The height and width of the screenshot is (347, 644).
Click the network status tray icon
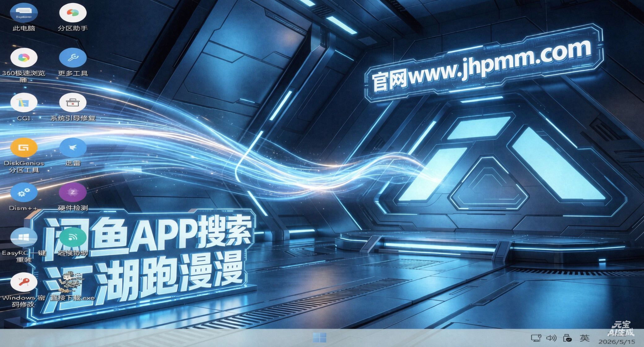click(x=536, y=338)
